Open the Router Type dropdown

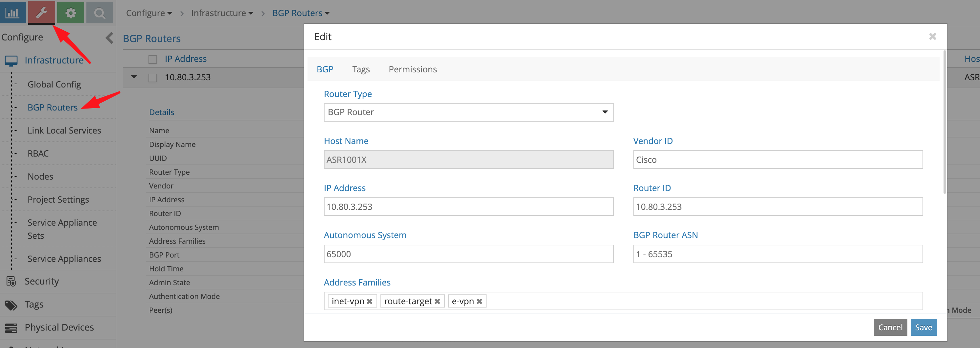click(468, 112)
